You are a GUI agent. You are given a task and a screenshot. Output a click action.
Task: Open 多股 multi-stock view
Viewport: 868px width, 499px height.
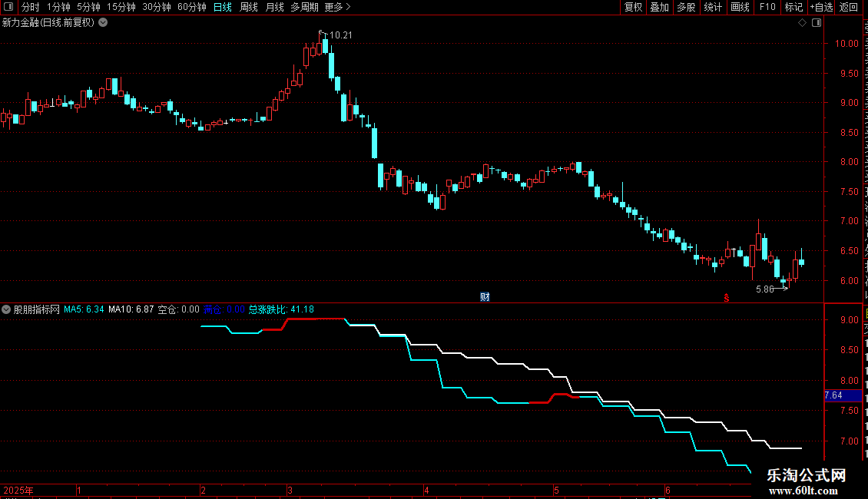pyautogui.click(x=686, y=7)
